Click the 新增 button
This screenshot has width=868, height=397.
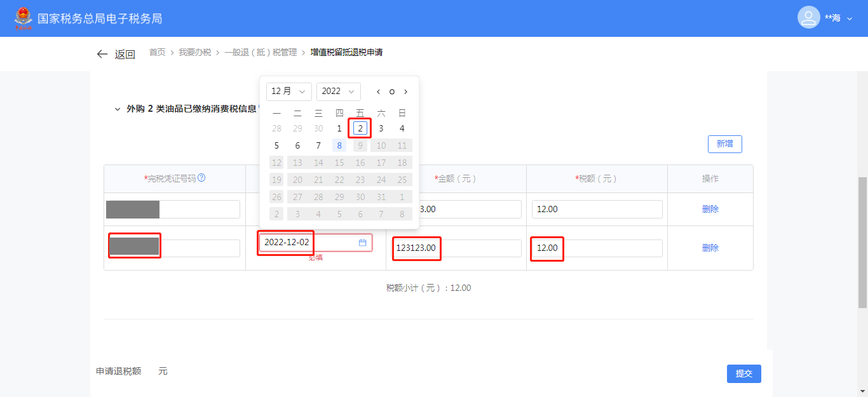(724, 144)
